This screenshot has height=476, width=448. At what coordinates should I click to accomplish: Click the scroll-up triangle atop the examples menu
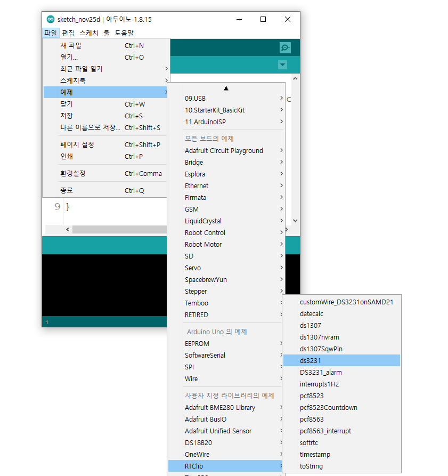pos(226,88)
